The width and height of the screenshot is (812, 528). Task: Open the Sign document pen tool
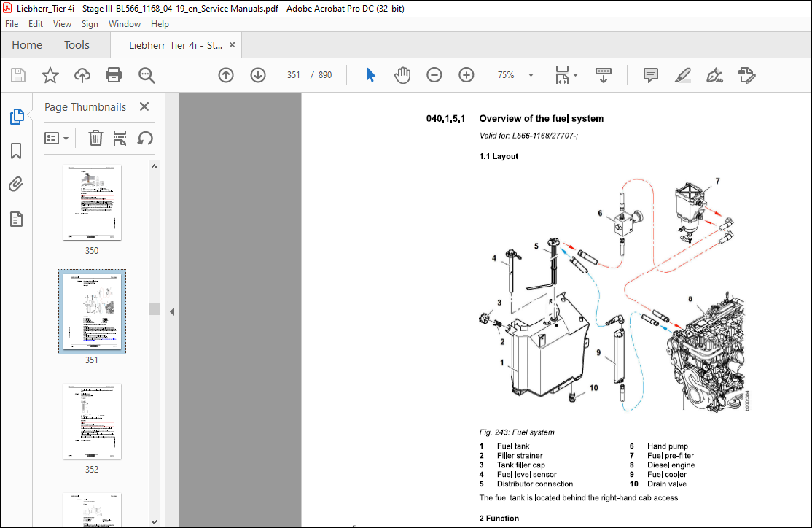[714, 75]
